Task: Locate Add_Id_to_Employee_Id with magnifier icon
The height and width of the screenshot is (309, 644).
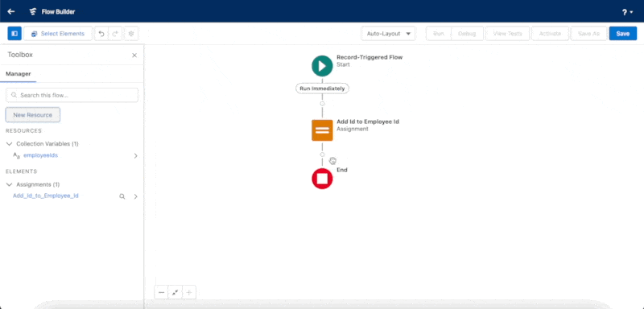Action: pos(122,196)
